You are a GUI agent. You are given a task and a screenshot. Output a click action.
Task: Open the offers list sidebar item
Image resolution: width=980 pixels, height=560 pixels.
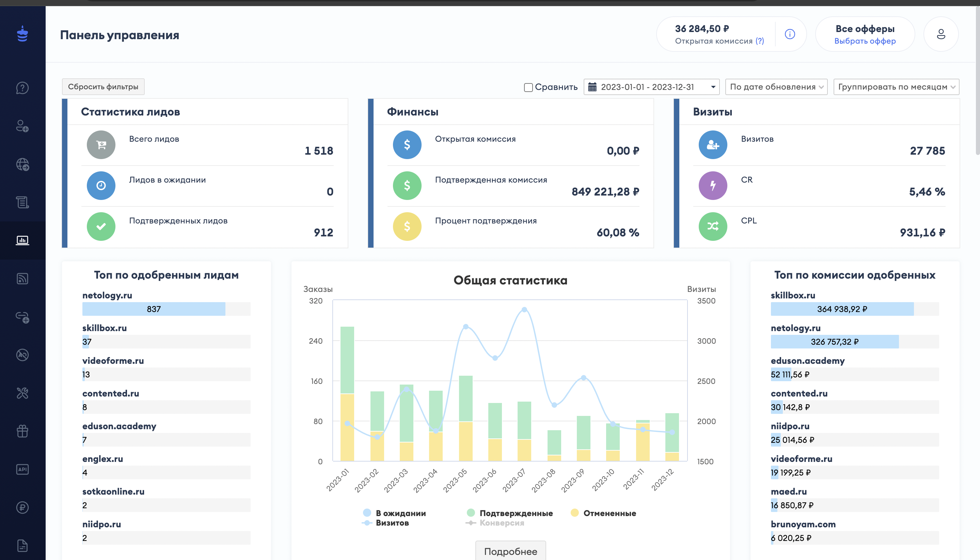point(22,202)
